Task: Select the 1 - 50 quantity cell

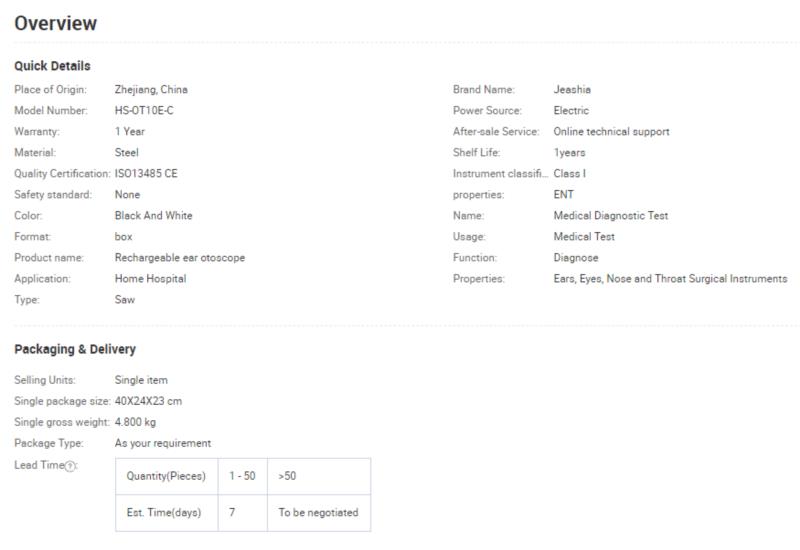Action: pos(242,476)
